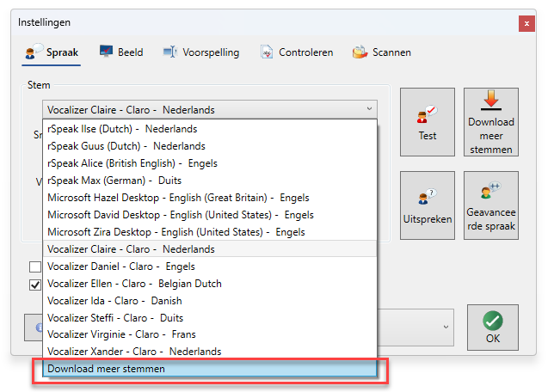Select Vocalizer Daniel - Claro Engels
The width and height of the screenshot is (554, 392).
pos(210,266)
